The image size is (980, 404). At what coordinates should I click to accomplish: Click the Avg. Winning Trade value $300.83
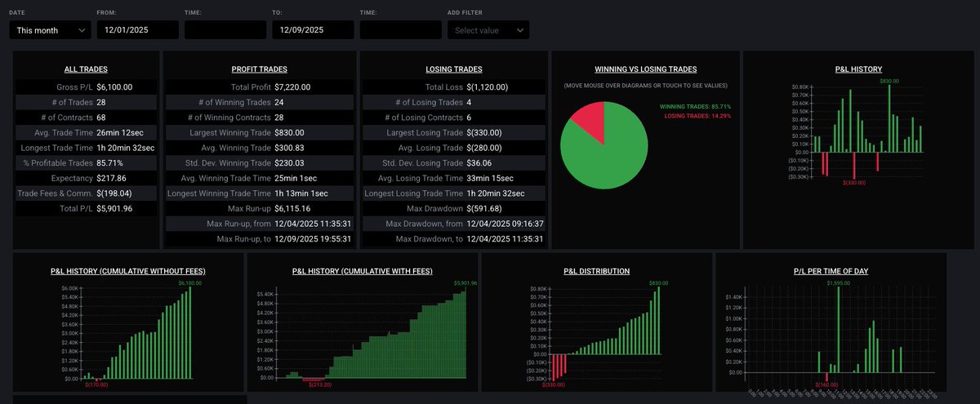289,148
